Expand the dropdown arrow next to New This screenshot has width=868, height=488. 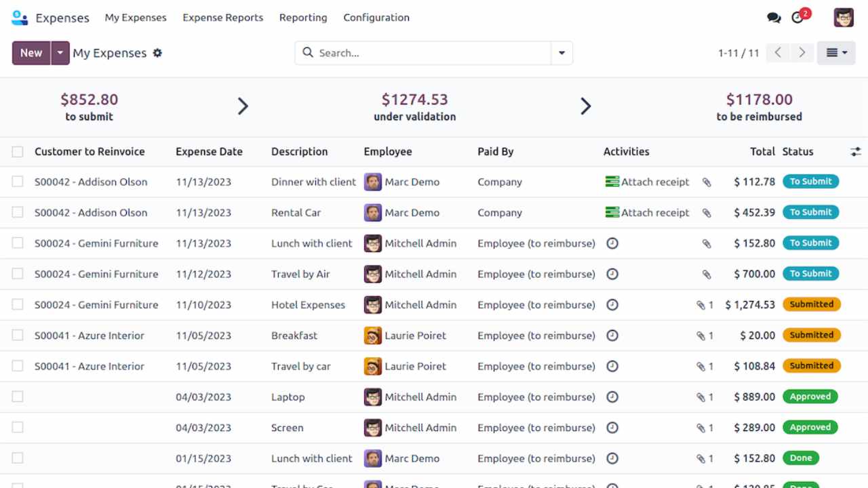click(x=60, y=53)
